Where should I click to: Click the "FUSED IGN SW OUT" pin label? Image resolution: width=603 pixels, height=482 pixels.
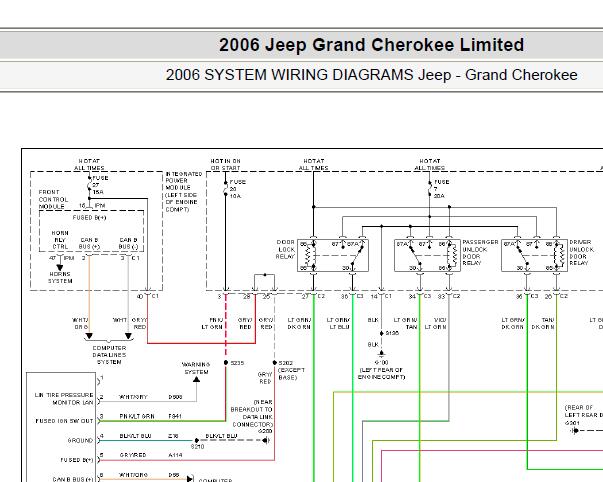[64, 421]
